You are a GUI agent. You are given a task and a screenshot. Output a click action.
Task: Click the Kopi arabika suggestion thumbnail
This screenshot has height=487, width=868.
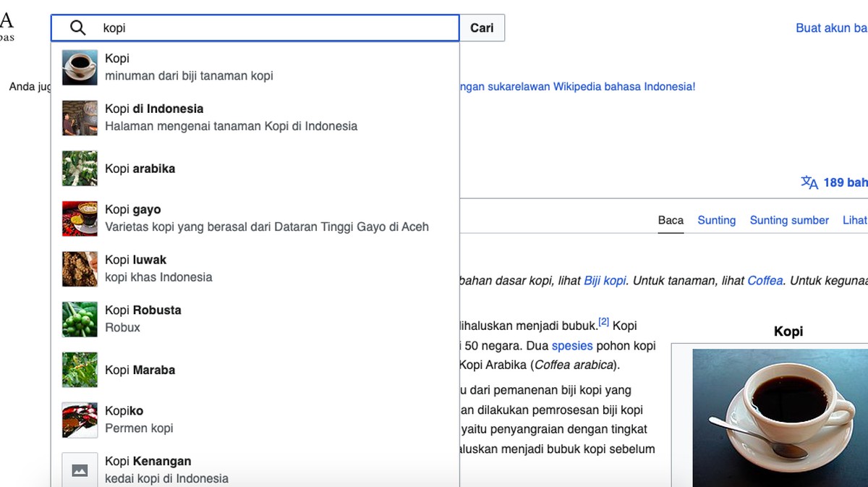[80, 169]
